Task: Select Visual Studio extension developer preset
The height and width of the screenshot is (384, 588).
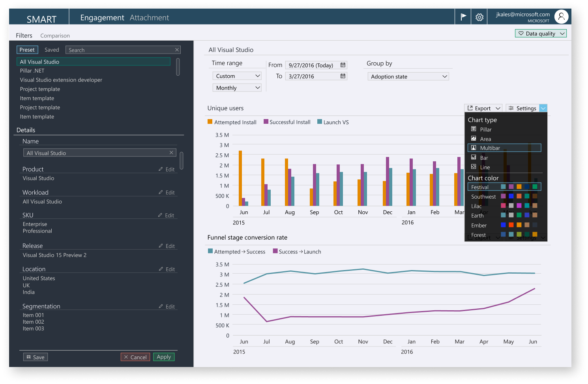Action: point(61,80)
